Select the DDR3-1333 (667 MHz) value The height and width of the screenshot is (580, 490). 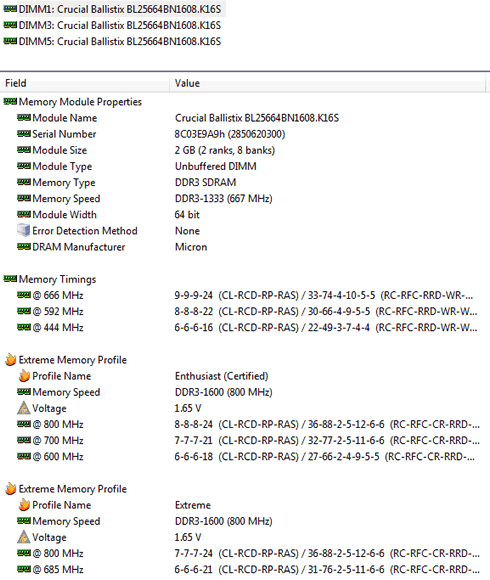[223, 199]
